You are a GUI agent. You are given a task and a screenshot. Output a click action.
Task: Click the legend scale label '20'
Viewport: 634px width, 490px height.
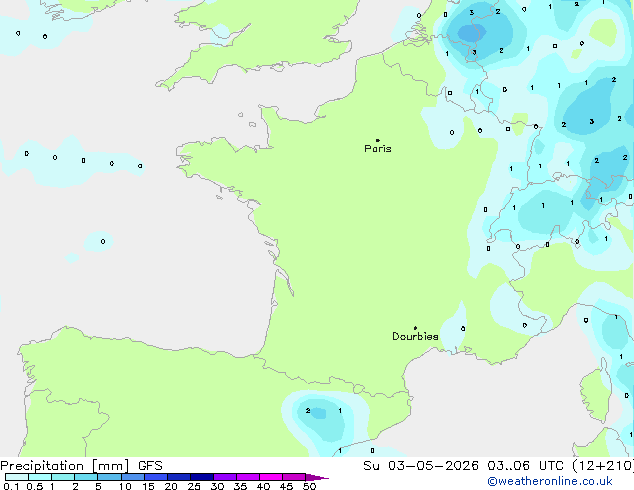tap(171, 486)
